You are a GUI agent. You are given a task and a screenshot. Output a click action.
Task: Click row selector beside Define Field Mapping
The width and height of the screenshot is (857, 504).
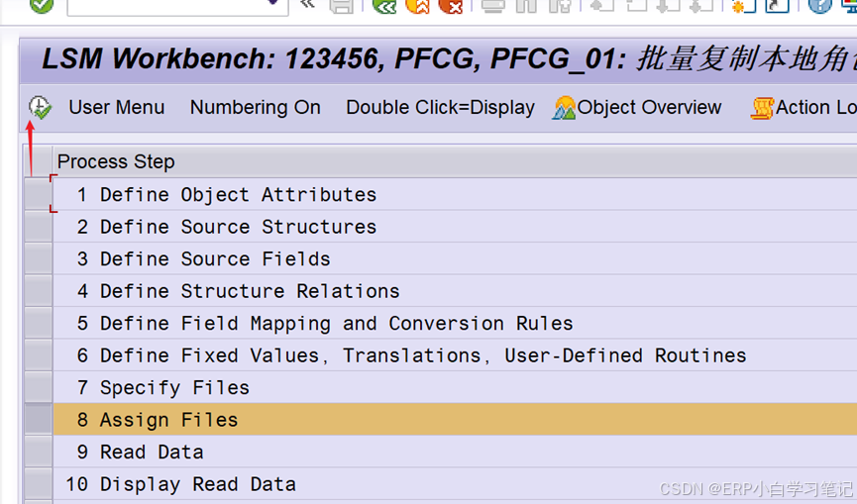(x=39, y=323)
